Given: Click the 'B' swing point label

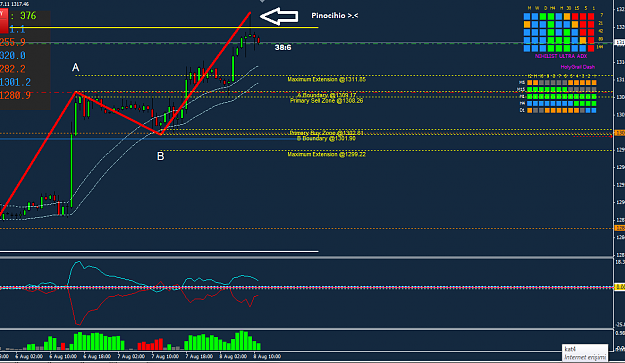Looking at the screenshot, I should tap(160, 156).
